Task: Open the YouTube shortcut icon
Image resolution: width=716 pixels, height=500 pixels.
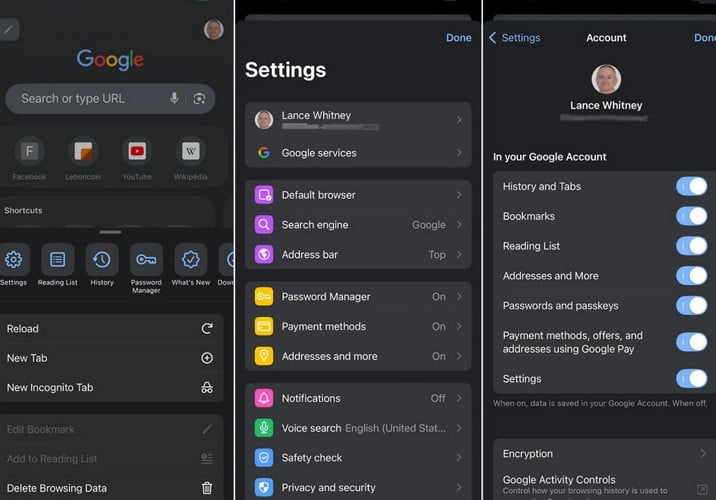Action: (137, 151)
